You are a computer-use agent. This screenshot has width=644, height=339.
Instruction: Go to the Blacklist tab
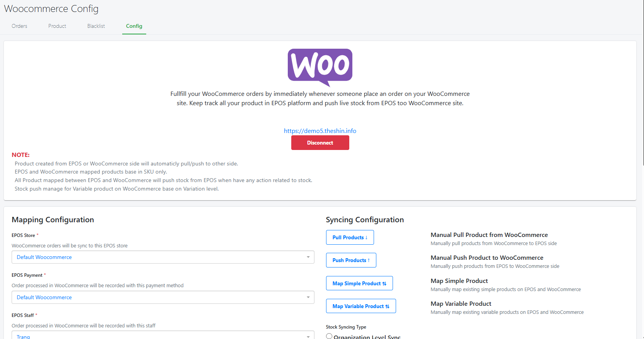(x=96, y=26)
